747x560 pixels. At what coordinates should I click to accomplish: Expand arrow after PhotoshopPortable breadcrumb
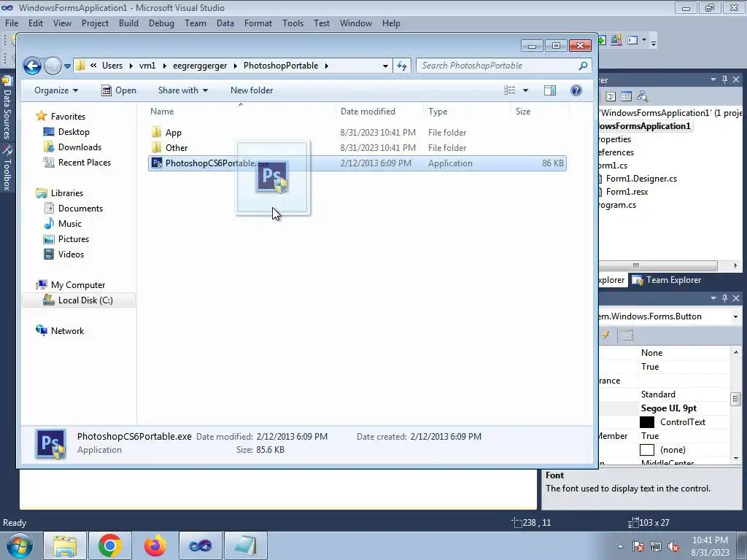pos(327,66)
